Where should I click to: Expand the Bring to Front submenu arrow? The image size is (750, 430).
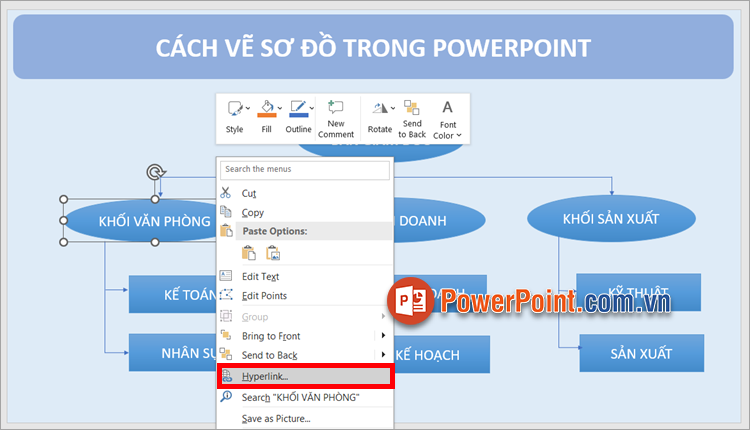point(383,335)
